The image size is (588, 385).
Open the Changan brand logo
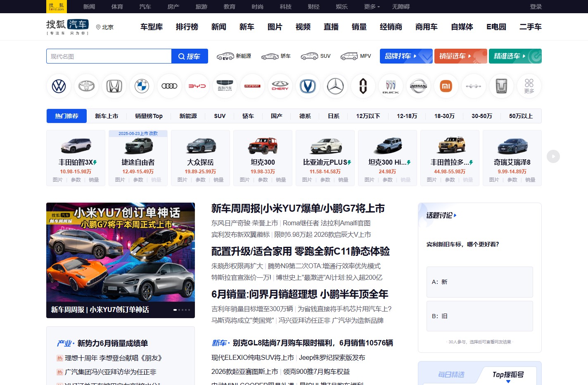(x=308, y=86)
